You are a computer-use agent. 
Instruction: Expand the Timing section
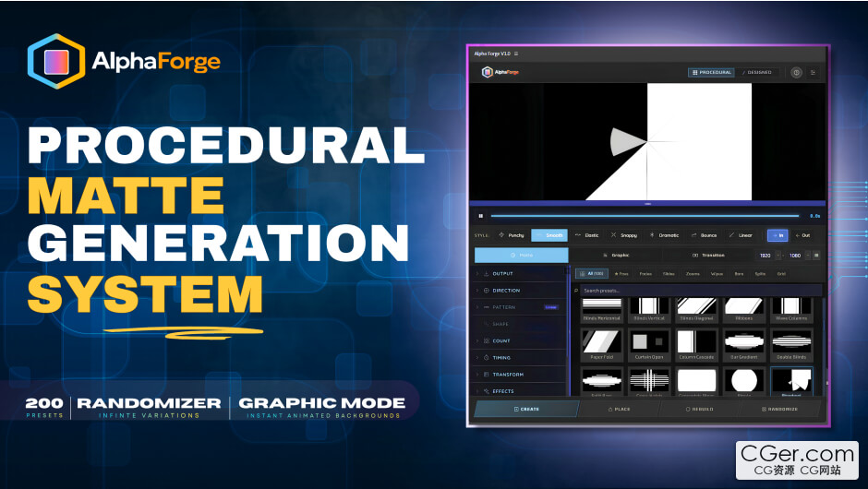[x=521, y=357]
